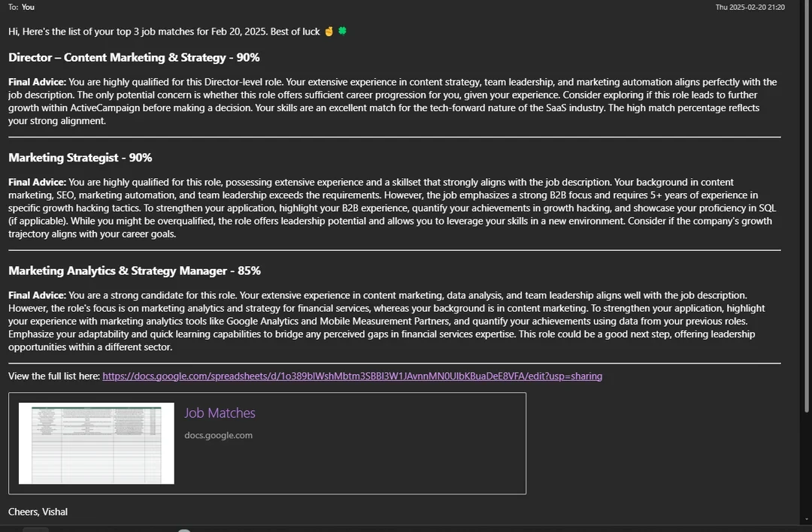Click the Final Advice label under Marketing Strategist
Image resolution: width=812 pixels, height=532 pixels.
(x=38, y=182)
